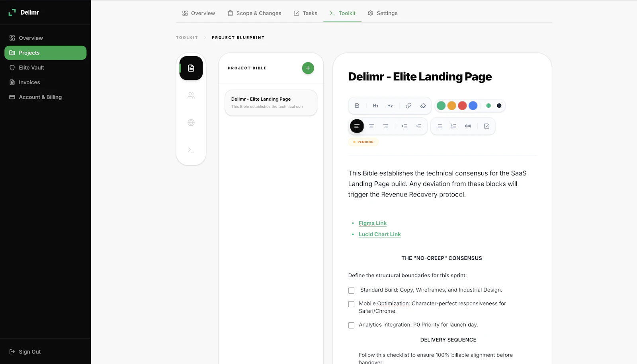Select the Delimr - Elite Landing Page document card
This screenshot has width=637, height=364.
point(271,103)
